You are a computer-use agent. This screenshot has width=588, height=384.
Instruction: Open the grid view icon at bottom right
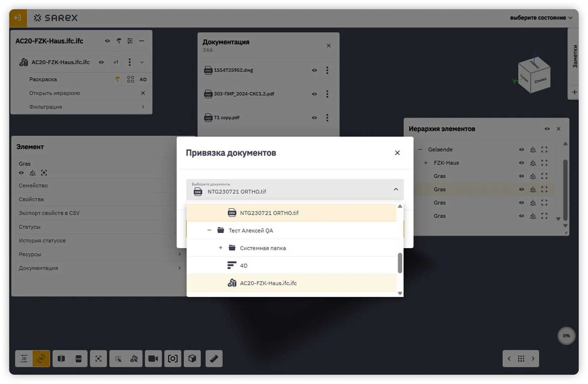coord(521,359)
